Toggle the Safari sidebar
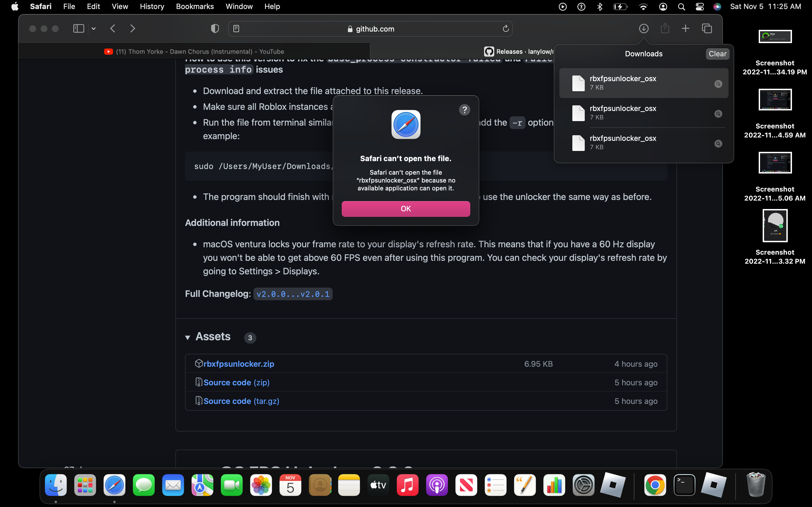 [78, 28]
